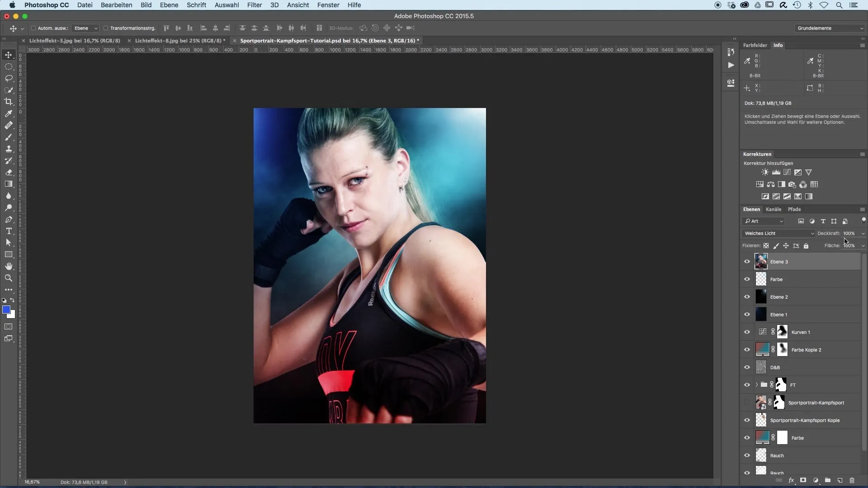Add layer style fx icon

click(791, 480)
